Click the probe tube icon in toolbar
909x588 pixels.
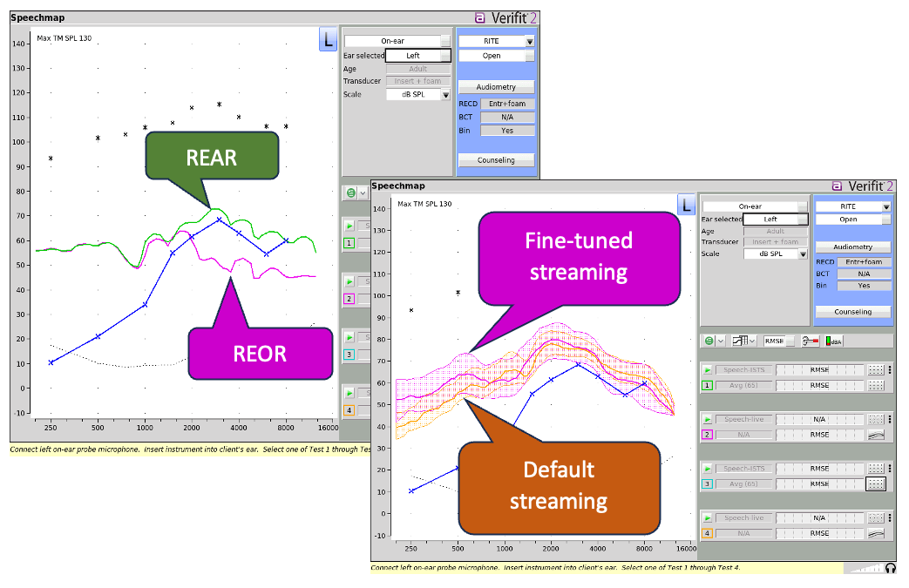(810, 341)
